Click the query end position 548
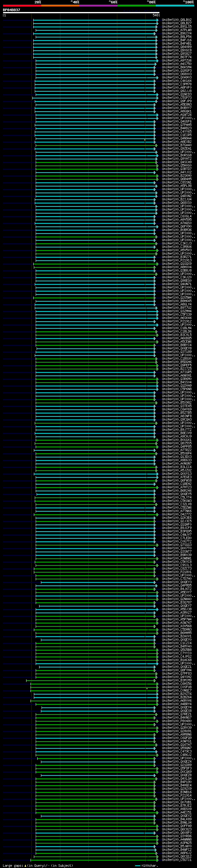Image resolution: width=197 pixels, height=868 pixels. [x=155, y=15]
